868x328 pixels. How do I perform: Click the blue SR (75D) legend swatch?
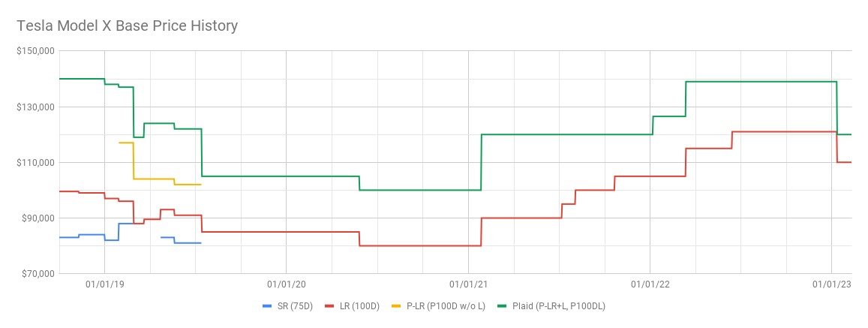tap(268, 306)
